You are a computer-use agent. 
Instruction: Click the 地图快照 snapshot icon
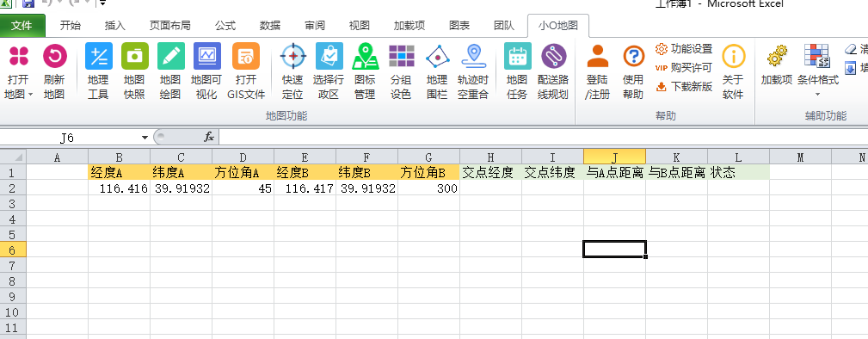[134, 56]
